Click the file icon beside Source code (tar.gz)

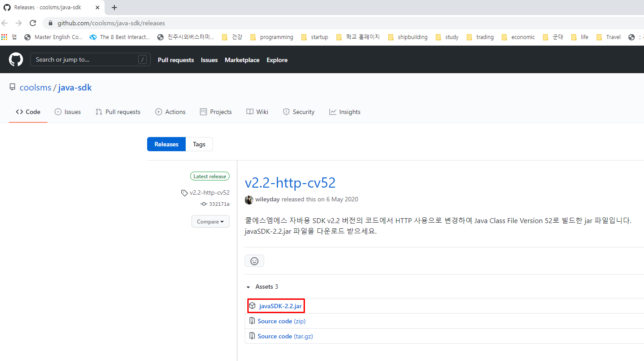(x=252, y=336)
